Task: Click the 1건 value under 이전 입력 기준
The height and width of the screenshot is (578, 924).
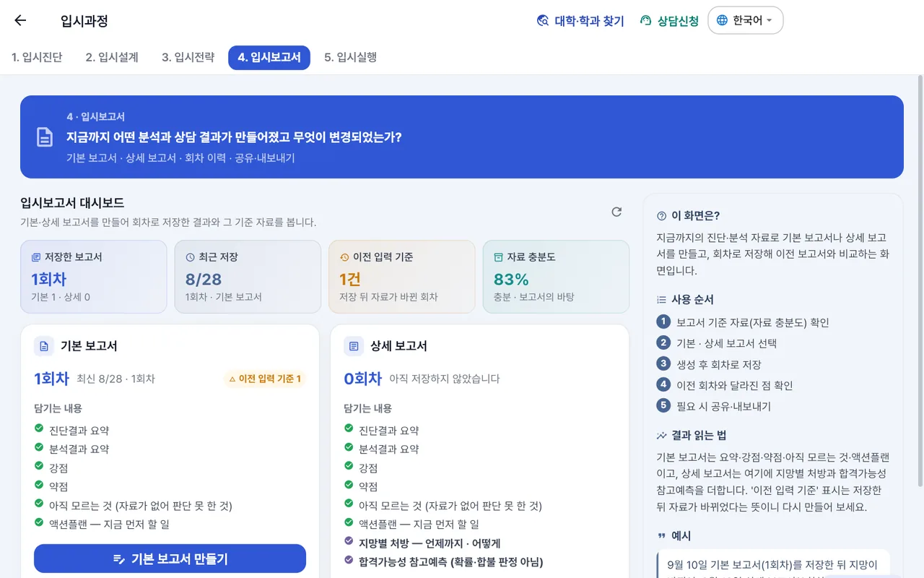Action: [x=350, y=280]
